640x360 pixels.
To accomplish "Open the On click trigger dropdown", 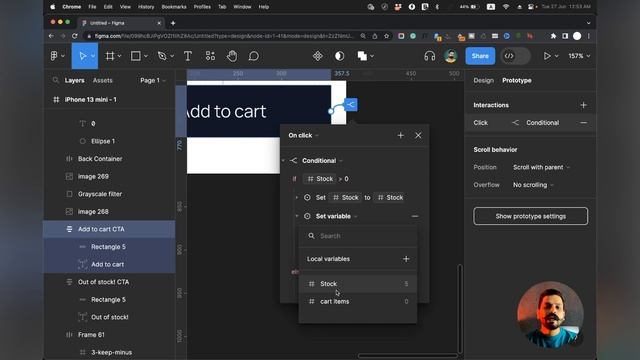I will pos(303,135).
